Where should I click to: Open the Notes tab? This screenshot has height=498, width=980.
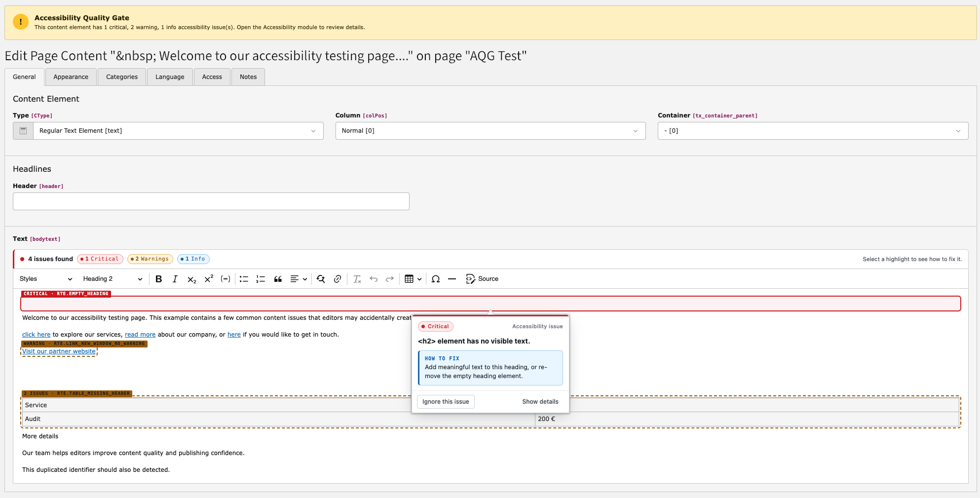[248, 77]
